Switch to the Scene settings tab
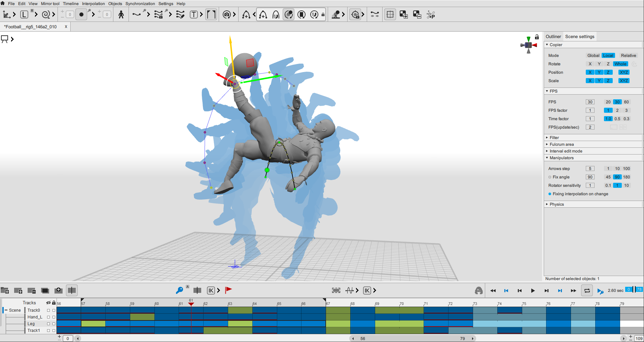The width and height of the screenshot is (644, 342). point(579,37)
